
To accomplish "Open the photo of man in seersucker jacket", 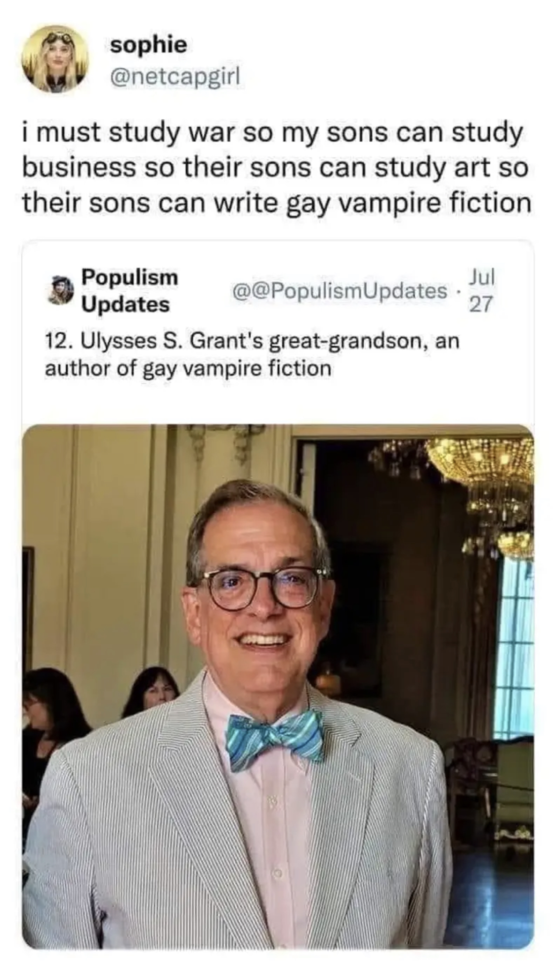I will point(277,687).
